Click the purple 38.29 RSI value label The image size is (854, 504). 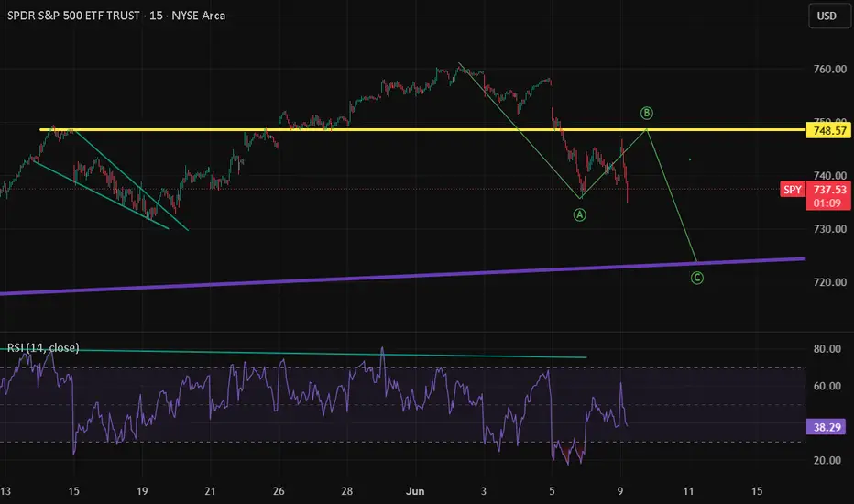(x=827, y=427)
